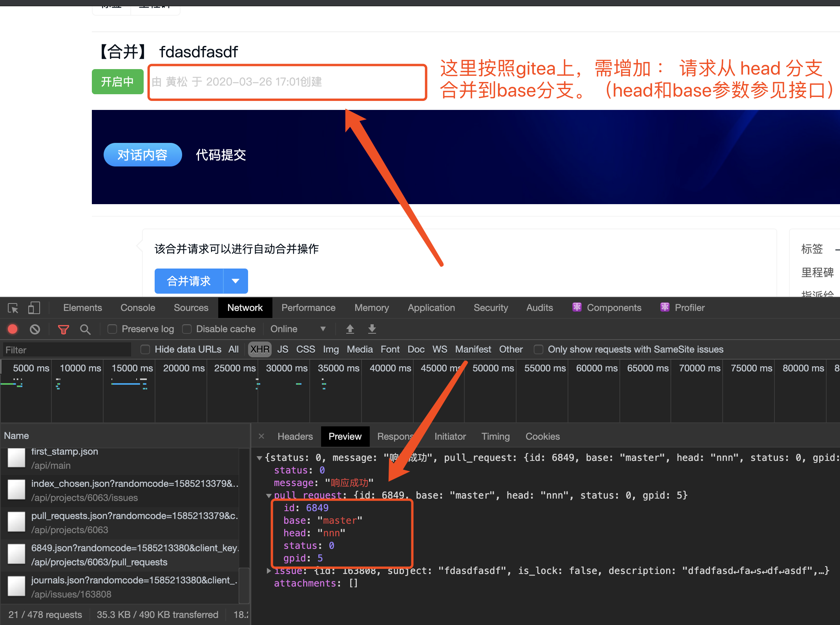
Task: Show request Timing tab
Action: [x=495, y=437]
